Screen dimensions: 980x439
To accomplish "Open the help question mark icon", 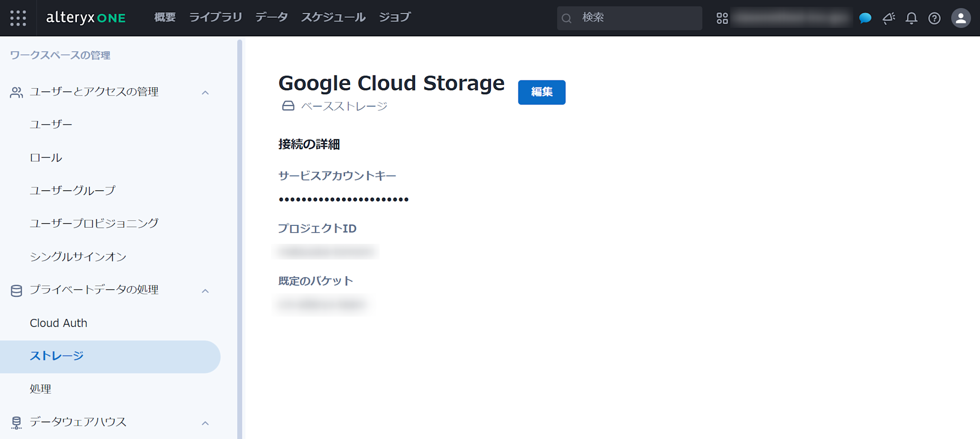I will click(x=934, y=18).
